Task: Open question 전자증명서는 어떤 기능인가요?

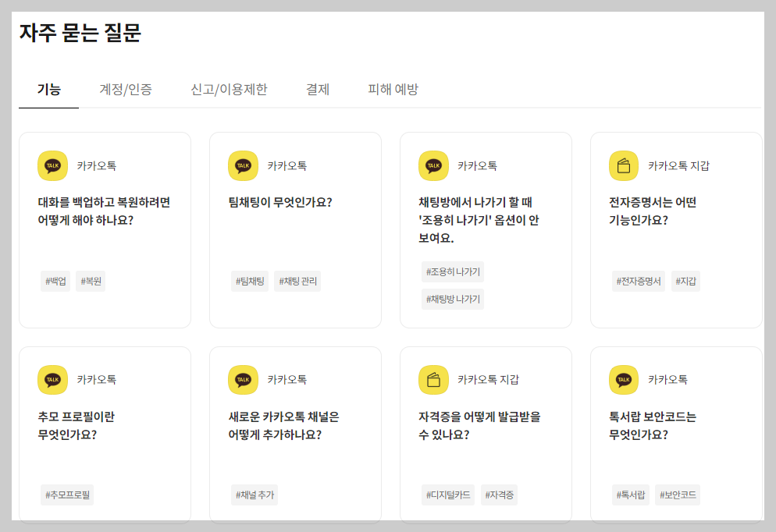Action: (x=653, y=211)
